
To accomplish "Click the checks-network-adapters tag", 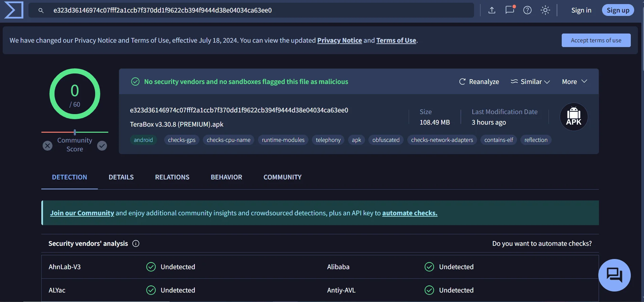I will (442, 140).
